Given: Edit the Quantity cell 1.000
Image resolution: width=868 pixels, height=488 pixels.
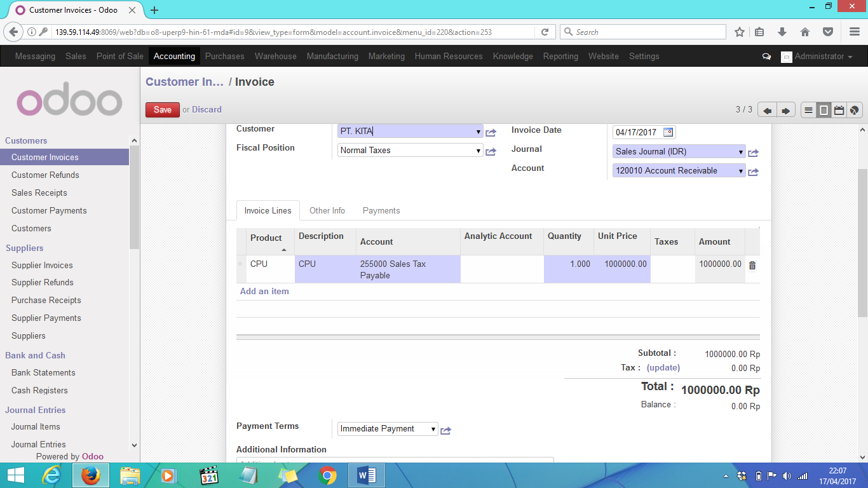Looking at the screenshot, I should tap(569, 269).
